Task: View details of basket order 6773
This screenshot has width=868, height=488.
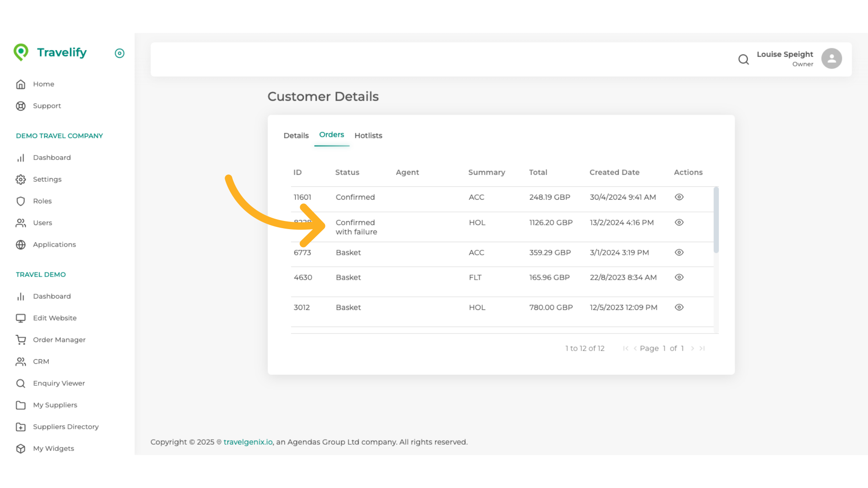Action: click(x=679, y=253)
